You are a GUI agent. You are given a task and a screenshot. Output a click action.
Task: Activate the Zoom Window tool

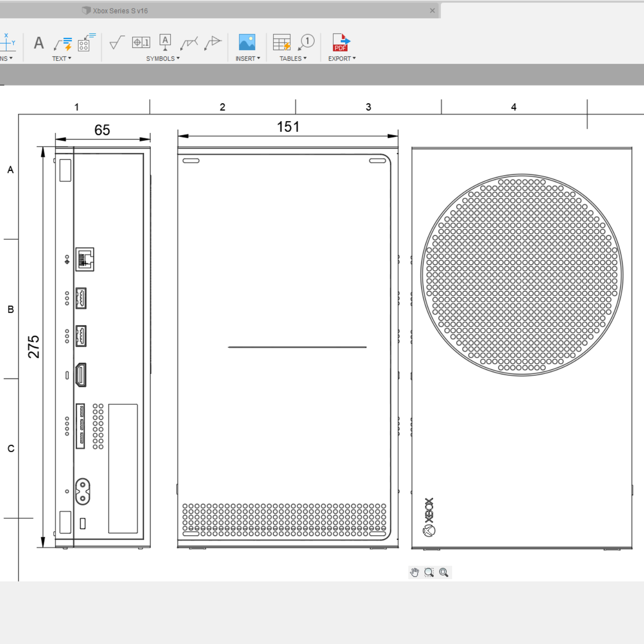[x=429, y=572]
